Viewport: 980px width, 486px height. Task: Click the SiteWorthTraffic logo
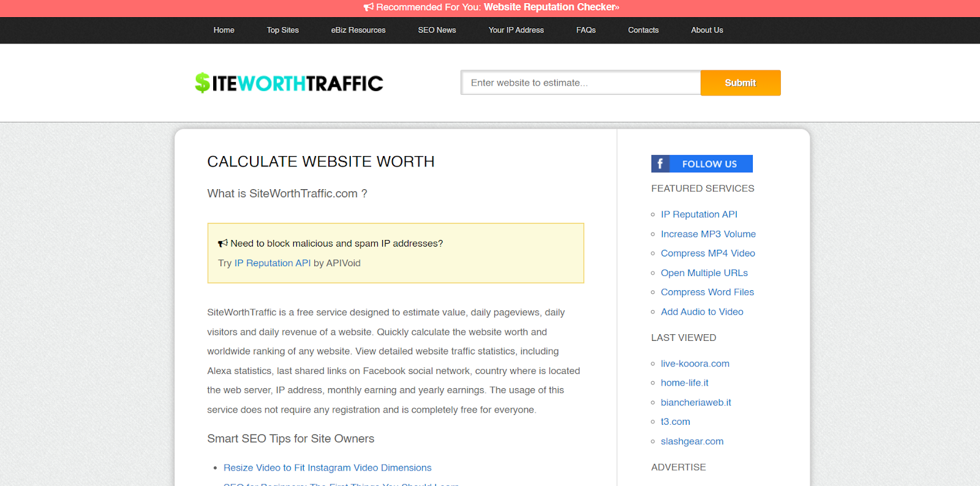pos(289,83)
